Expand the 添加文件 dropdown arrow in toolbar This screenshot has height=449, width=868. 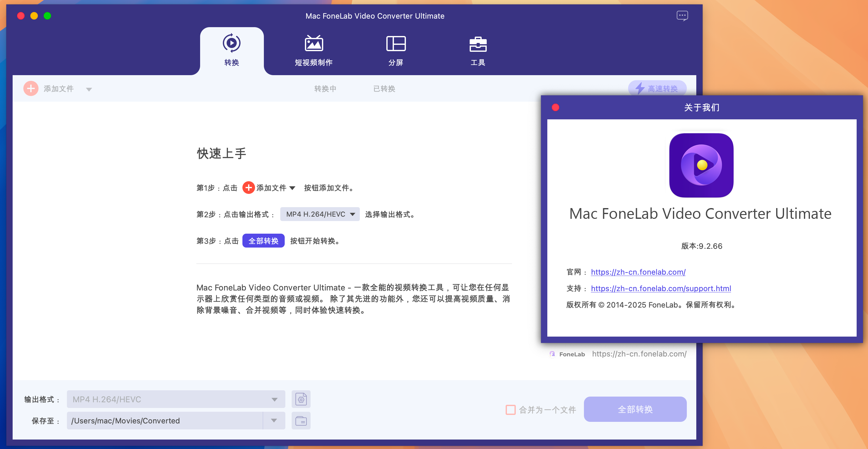pos(89,89)
